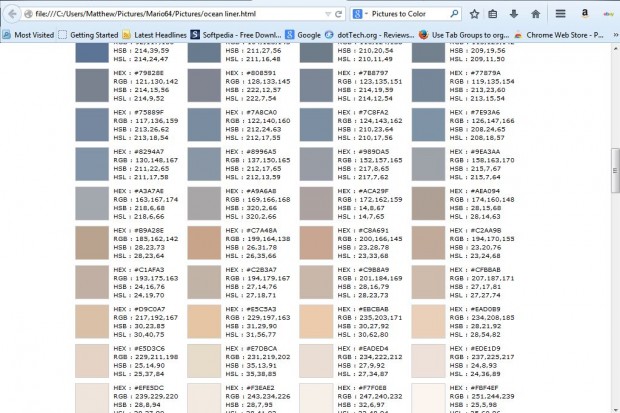620x413 pixels.
Task: Go back with the browser back arrow
Action: click(x=12, y=14)
